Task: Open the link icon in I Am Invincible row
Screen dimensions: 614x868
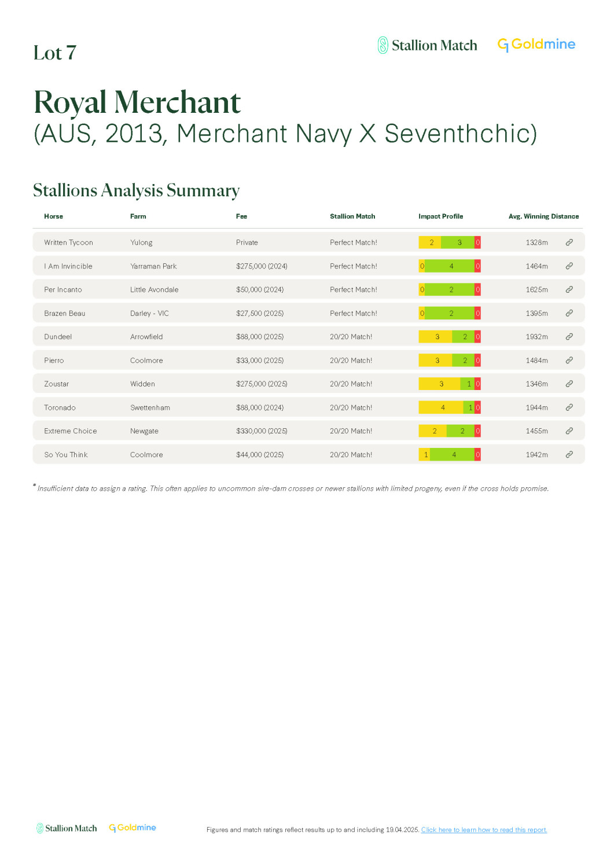Action: tap(569, 266)
